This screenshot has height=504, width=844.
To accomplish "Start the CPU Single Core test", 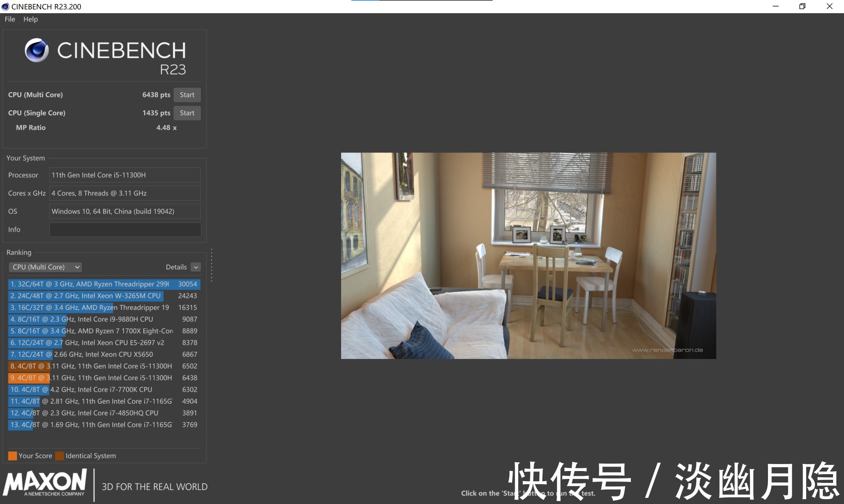I will pos(187,113).
